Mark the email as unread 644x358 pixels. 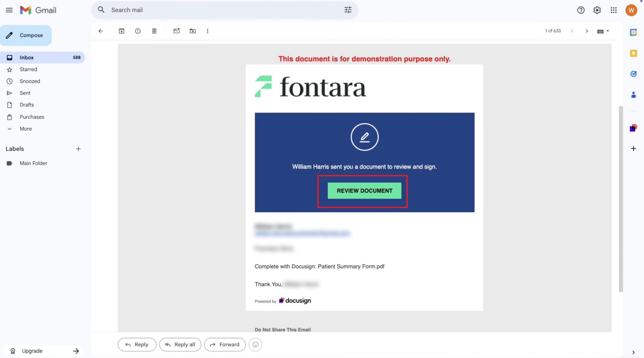pyautogui.click(x=177, y=31)
